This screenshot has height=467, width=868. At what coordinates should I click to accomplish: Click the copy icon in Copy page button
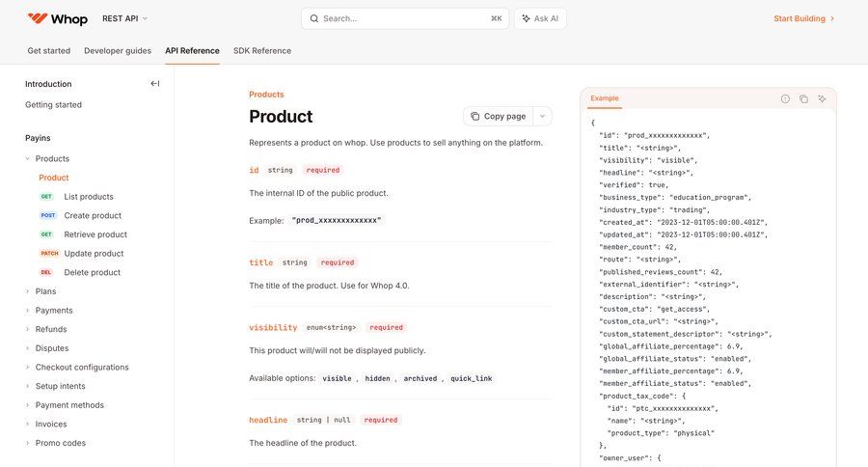tap(475, 117)
